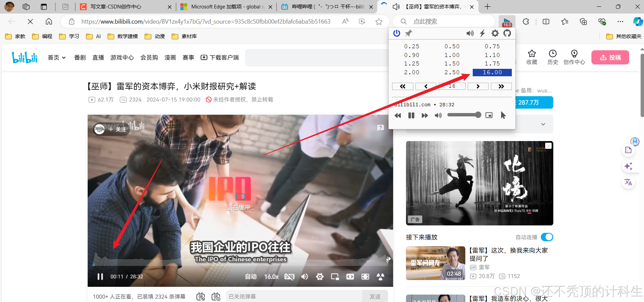
Task: Open the extension's lightning bolt shortcuts
Action: click(482, 33)
